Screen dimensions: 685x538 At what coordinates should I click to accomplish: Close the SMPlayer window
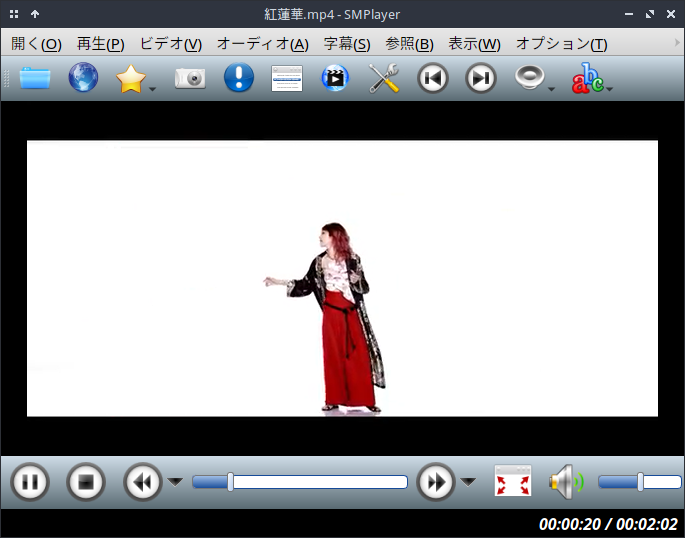coord(671,14)
